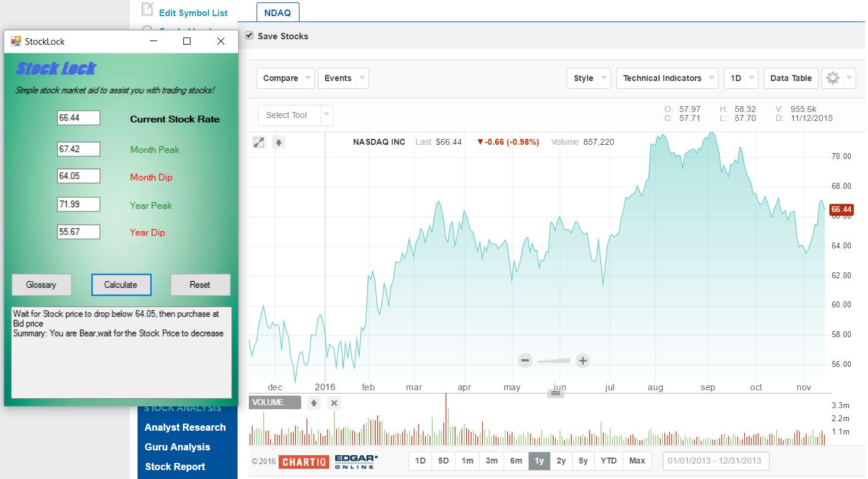Click the StockLock window app icon
The height and width of the screenshot is (479, 868).
15,41
